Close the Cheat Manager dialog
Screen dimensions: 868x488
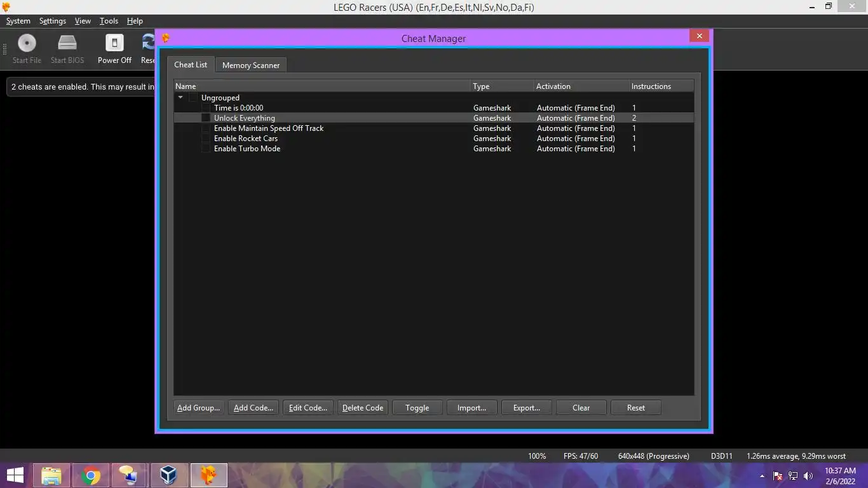pos(699,36)
